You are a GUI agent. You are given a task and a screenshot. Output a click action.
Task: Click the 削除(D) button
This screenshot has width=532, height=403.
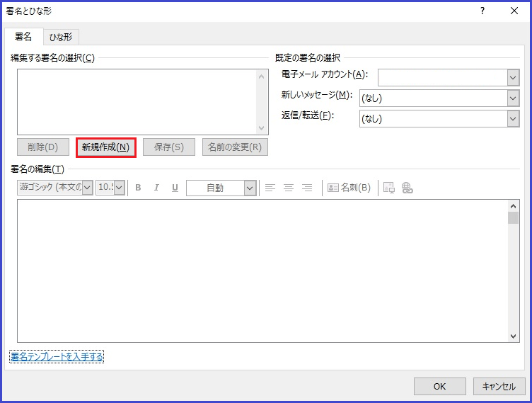coord(43,147)
